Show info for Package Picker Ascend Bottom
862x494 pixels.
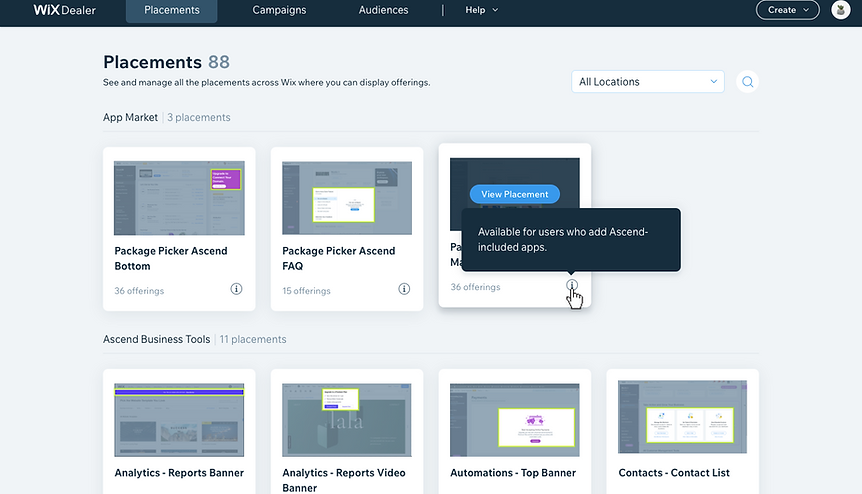coord(236,289)
